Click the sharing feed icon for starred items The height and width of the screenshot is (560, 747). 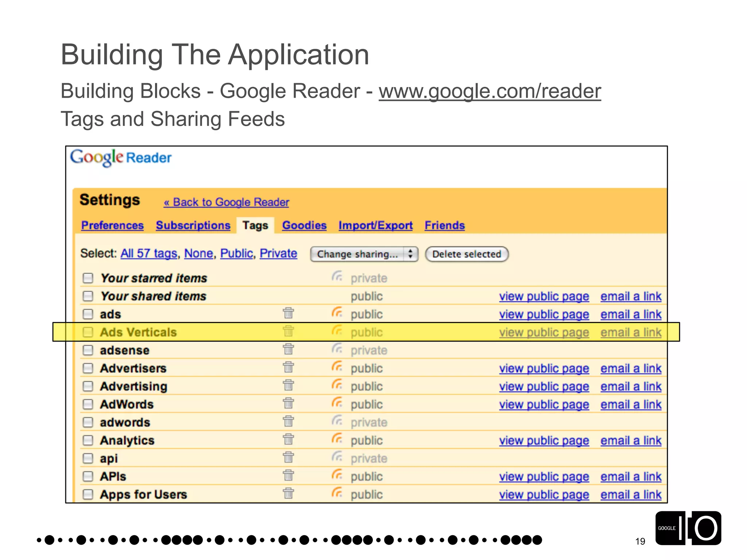pyautogui.click(x=337, y=276)
